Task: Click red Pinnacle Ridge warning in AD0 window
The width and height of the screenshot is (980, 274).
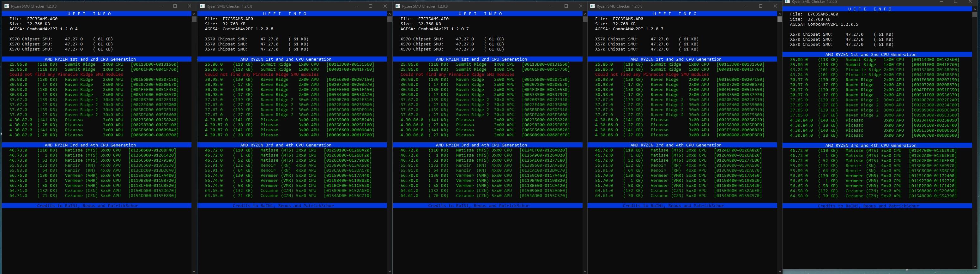Action: click(652, 74)
